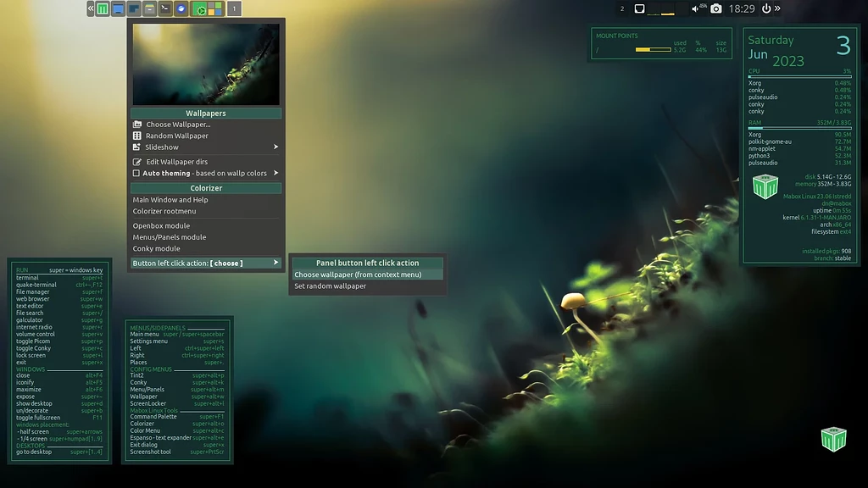This screenshot has width=868, height=488.
Task: Open the archive box icon on the panel
Action: click(149, 8)
